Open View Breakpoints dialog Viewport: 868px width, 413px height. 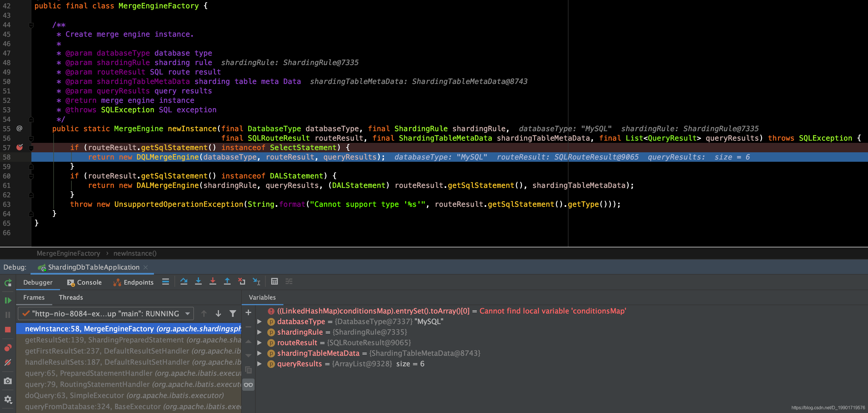click(x=8, y=348)
